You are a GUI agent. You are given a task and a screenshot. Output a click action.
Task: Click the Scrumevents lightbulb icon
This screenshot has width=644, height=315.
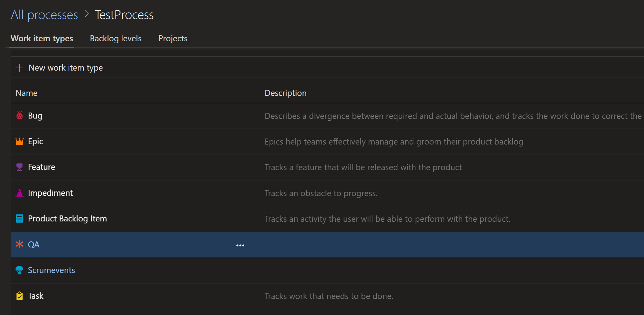point(19,270)
